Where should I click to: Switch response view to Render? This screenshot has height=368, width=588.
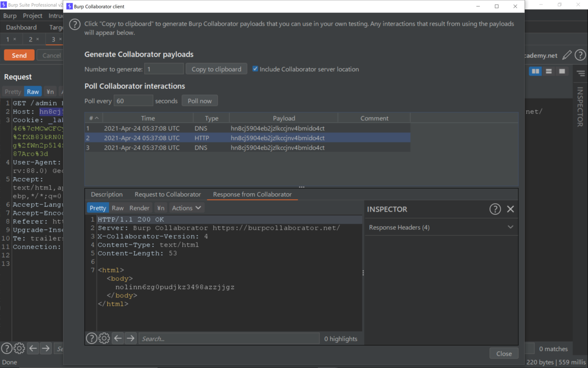click(x=139, y=208)
